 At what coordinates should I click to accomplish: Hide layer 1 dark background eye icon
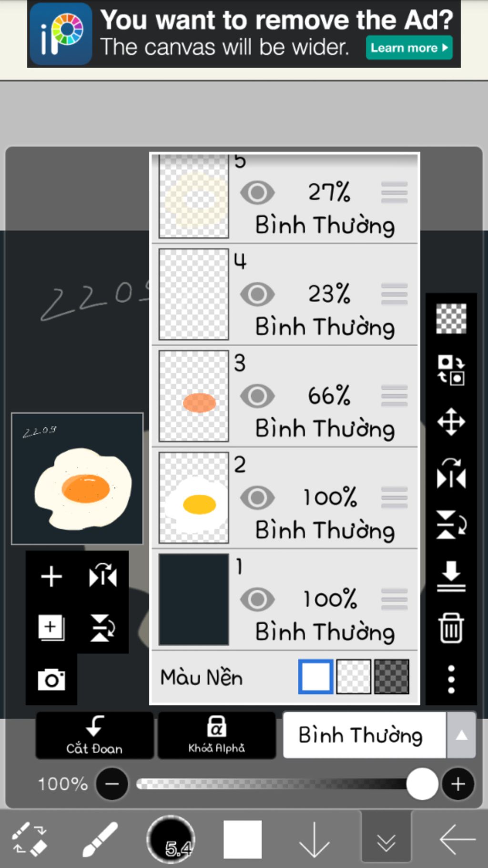click(x=257, y=599)
